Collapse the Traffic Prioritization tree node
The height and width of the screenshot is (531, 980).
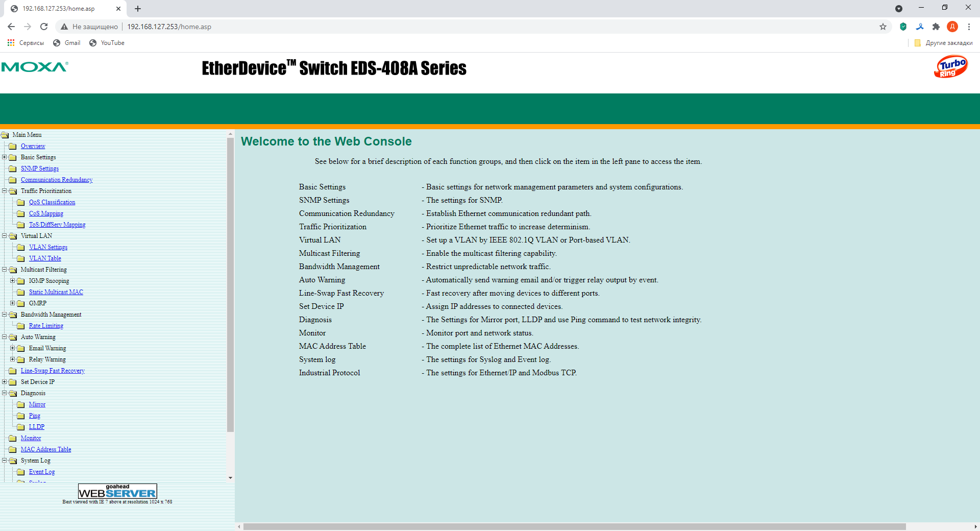pos(5,191)
